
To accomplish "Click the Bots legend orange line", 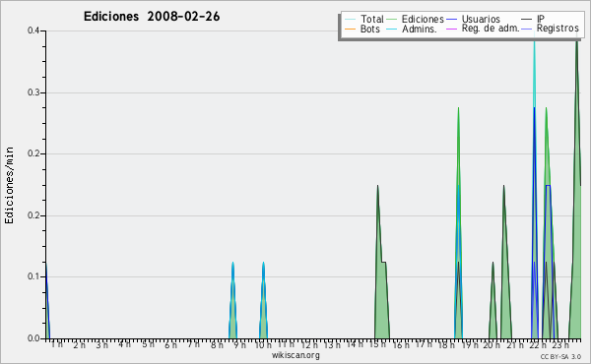I will (350, 29).
